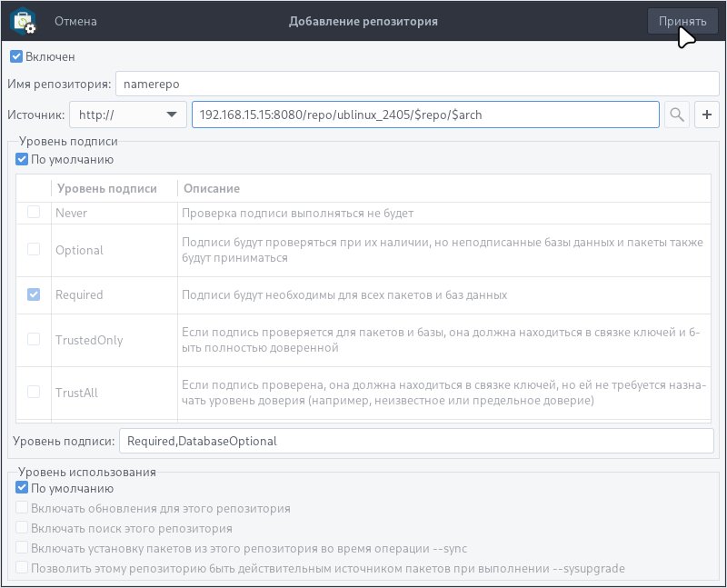Toggle the "Включен" checkbox
This screenshot has width=727, height=588.
coord(16,55)
